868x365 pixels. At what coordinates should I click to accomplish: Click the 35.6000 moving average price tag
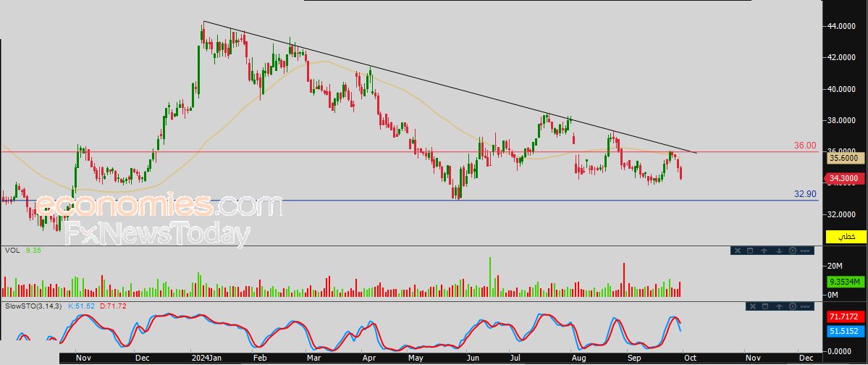[x=846, y=158]
